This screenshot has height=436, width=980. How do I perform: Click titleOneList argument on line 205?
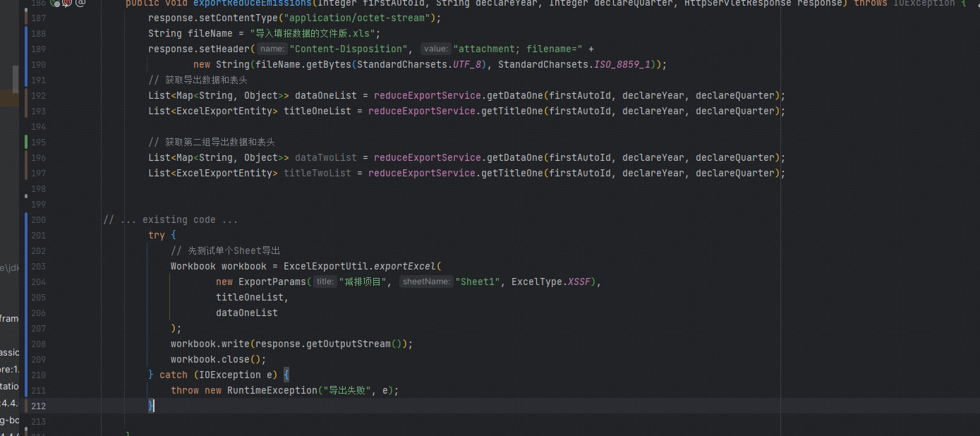point(250,297)
